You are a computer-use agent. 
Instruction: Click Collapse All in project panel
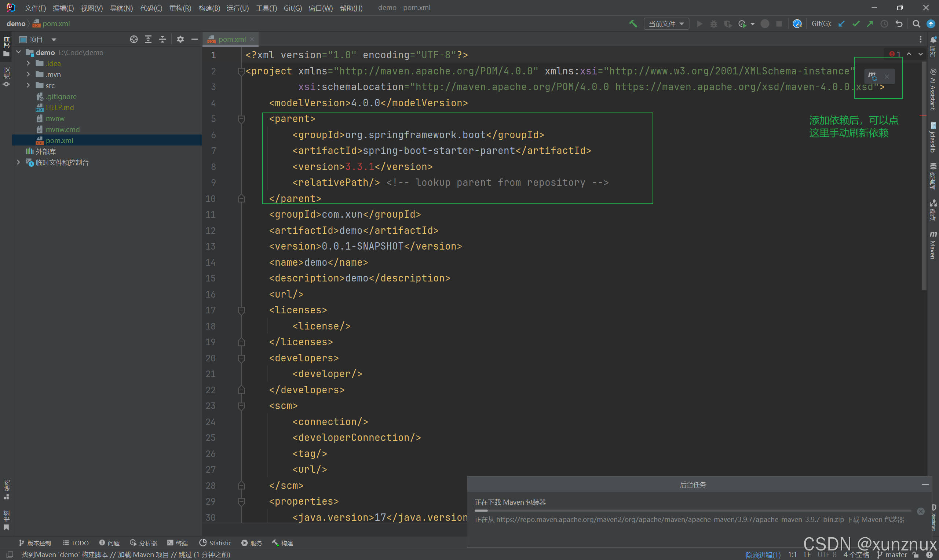(x=162, y=39)
